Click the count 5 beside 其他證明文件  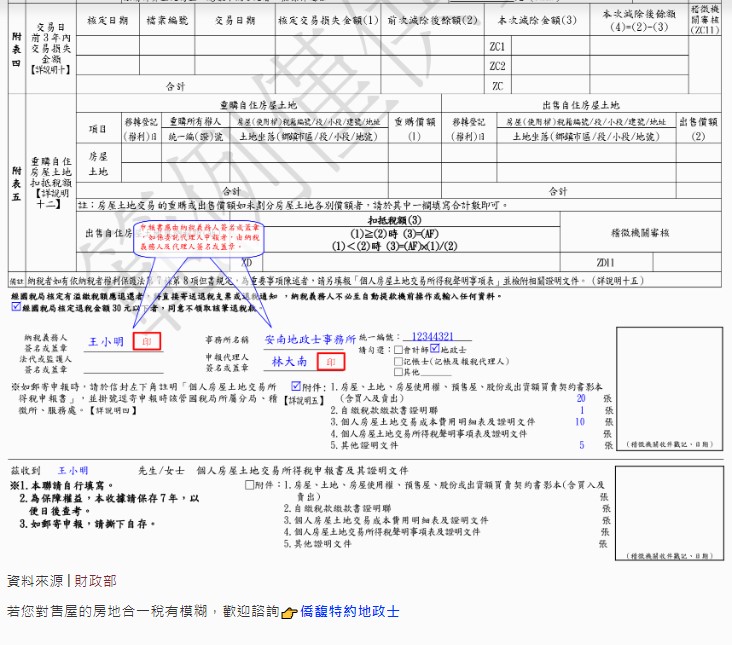click(582, 445)
